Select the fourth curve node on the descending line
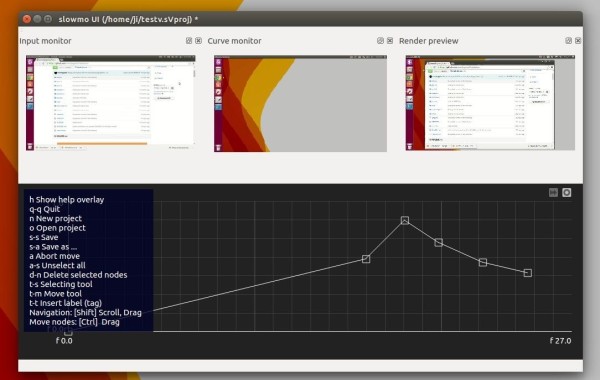The height and width of the screenshot is (380, 600). (x=483, y=262)
